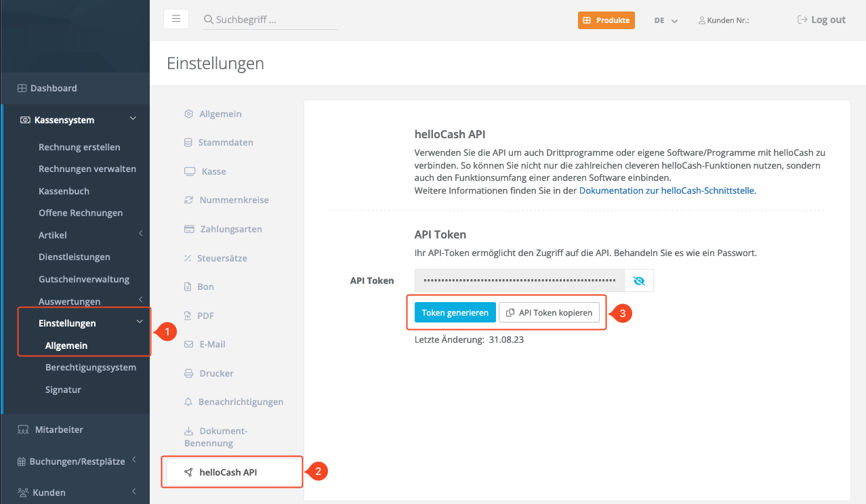Screen dimensions: 866x504
Task: Expand the Auswertungen submenu arrow
Action: pyautogui.click(x=140, y=299)
